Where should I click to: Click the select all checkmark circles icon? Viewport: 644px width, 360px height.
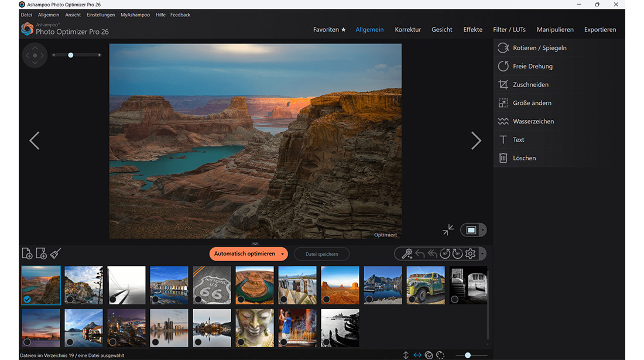[x=429, y=355]
